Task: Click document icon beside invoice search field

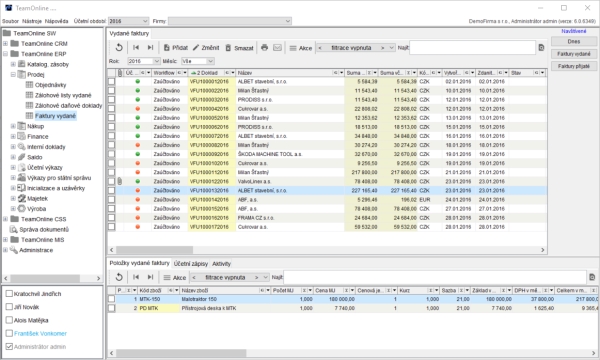Action: [x=541, y=47]
